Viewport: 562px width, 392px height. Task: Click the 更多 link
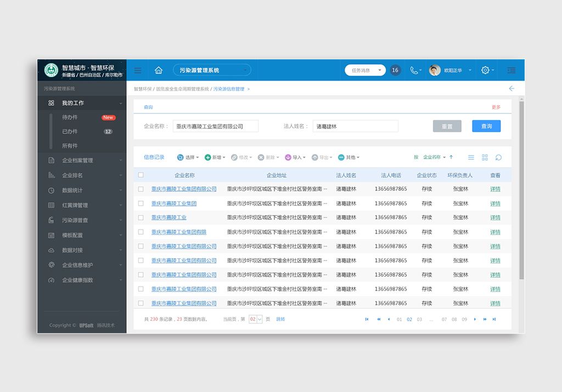496,107
